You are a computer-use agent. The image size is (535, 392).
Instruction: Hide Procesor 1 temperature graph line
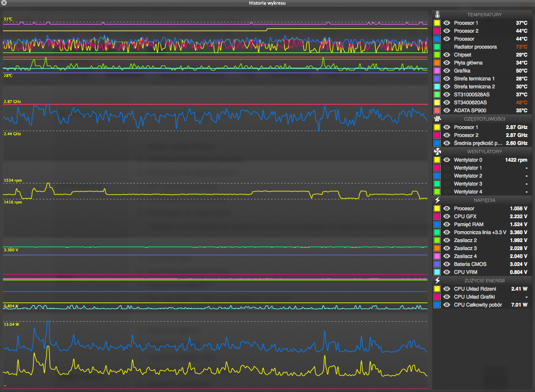click(447, 23)
